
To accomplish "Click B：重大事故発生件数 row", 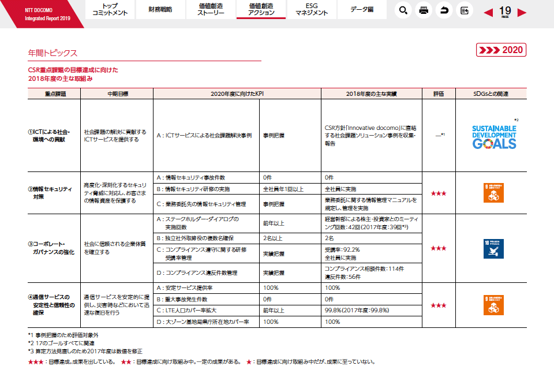I will point(206,300).
